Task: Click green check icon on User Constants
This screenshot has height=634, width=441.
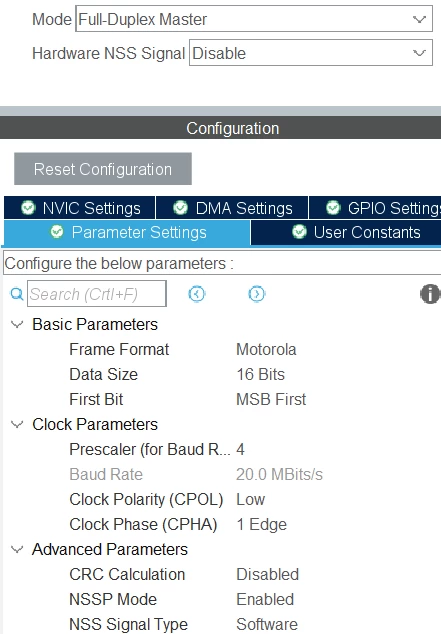Action: (299, 232)
